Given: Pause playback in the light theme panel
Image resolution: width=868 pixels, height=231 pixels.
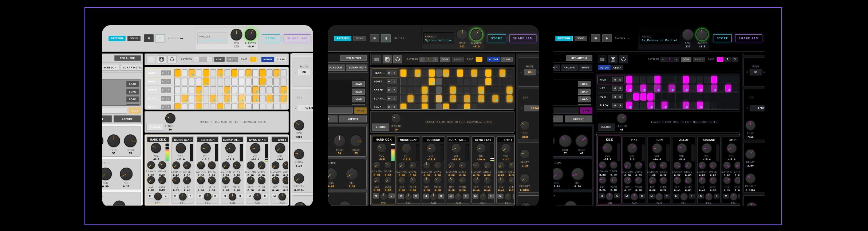Looking at the screenshot, I should pyautogui.click(x=160, y=38).
